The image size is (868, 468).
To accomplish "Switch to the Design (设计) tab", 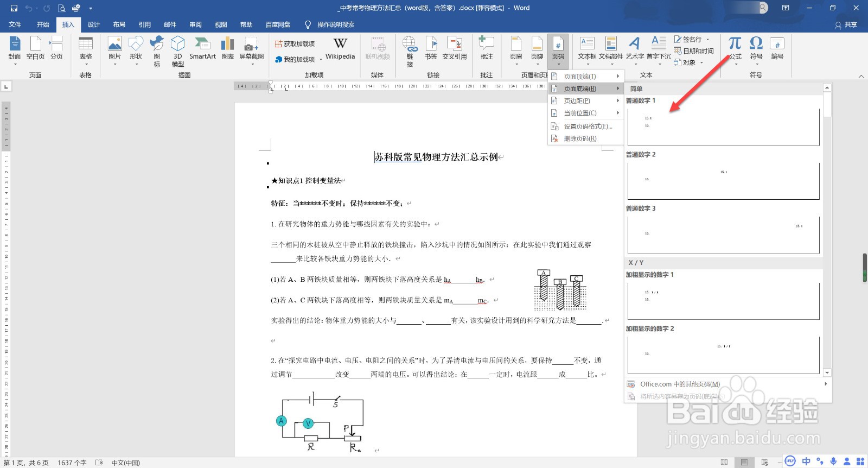I will pos(94,25).
